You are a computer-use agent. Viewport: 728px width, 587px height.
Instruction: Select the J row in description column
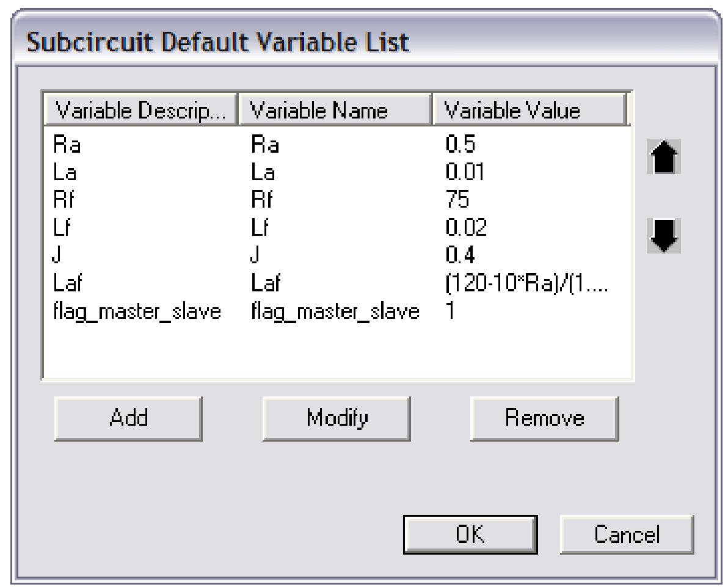point(57,255)
